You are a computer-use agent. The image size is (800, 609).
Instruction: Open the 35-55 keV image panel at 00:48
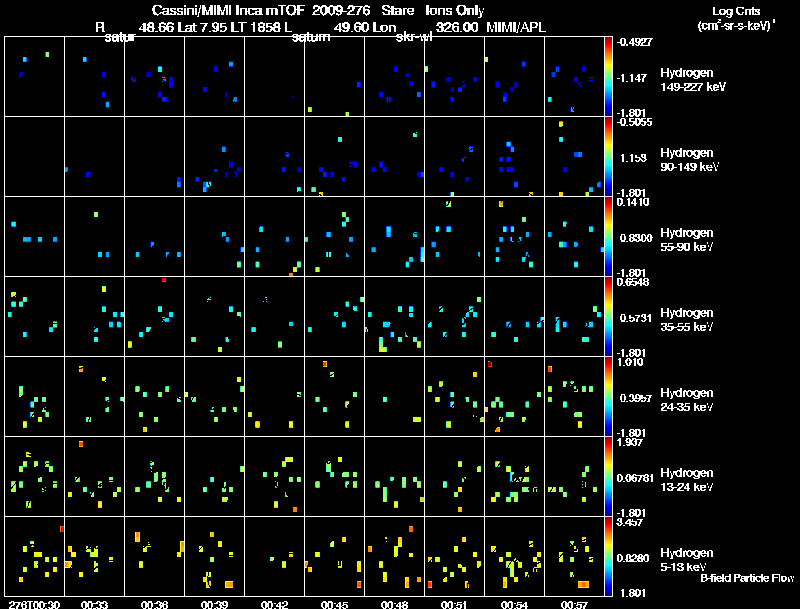coord(394,317)
